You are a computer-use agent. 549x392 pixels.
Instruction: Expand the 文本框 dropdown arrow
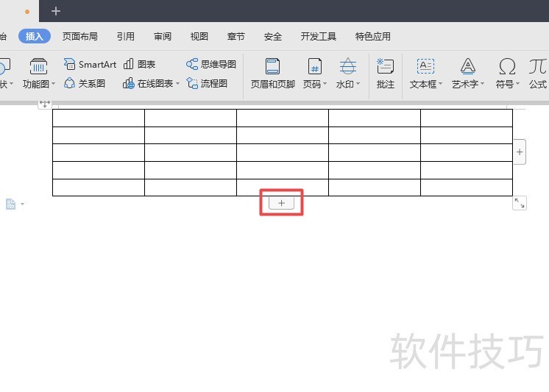tap(441, 84)
